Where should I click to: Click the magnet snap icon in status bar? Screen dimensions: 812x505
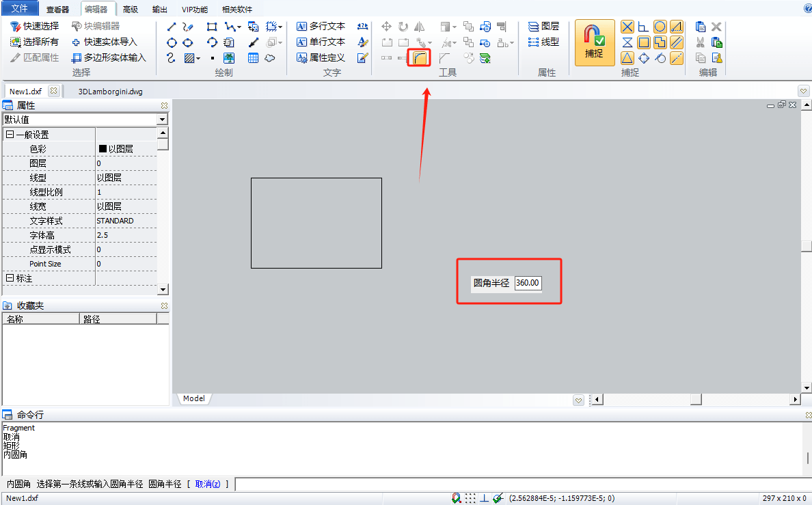tap(456, 498)
